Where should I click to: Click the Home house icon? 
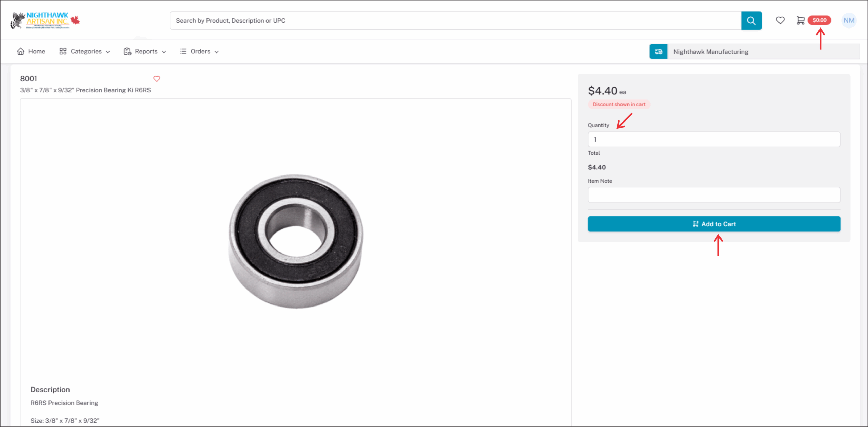pyautogui.click(x=21, y=51)
